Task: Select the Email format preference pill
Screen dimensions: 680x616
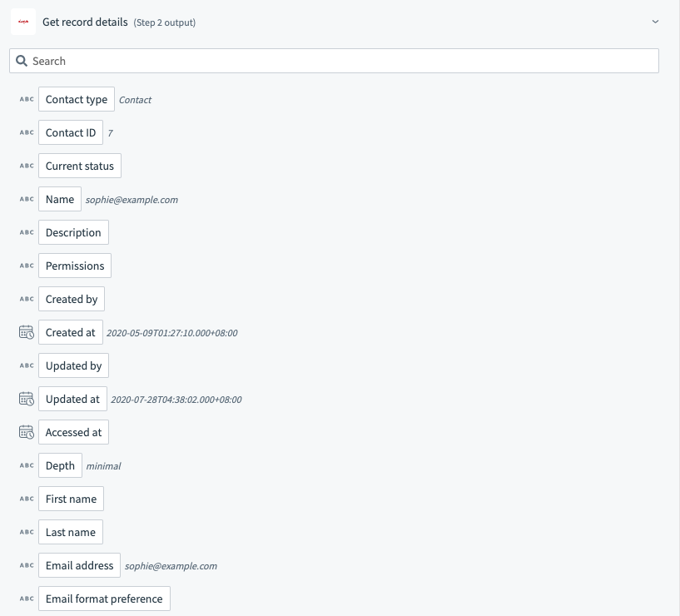Action: click(x=104, y=599)
